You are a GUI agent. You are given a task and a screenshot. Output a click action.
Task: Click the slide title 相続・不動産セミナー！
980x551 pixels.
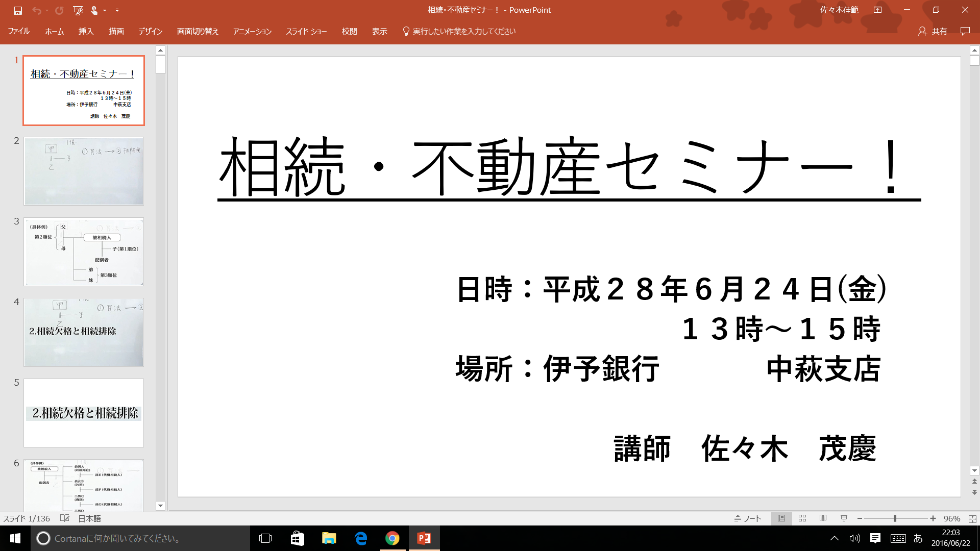(x=569, y=167)
